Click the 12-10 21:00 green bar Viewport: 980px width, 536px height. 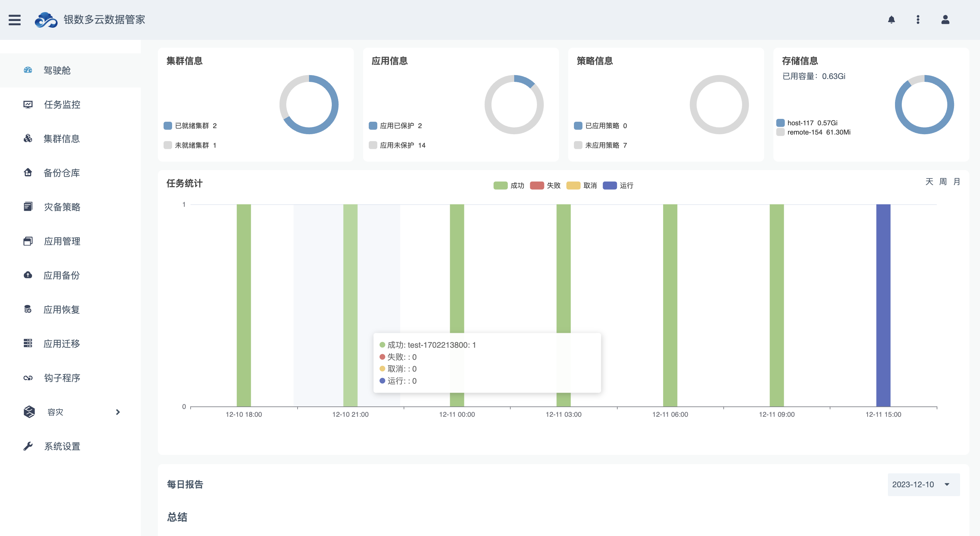click(x=350, y=305)
